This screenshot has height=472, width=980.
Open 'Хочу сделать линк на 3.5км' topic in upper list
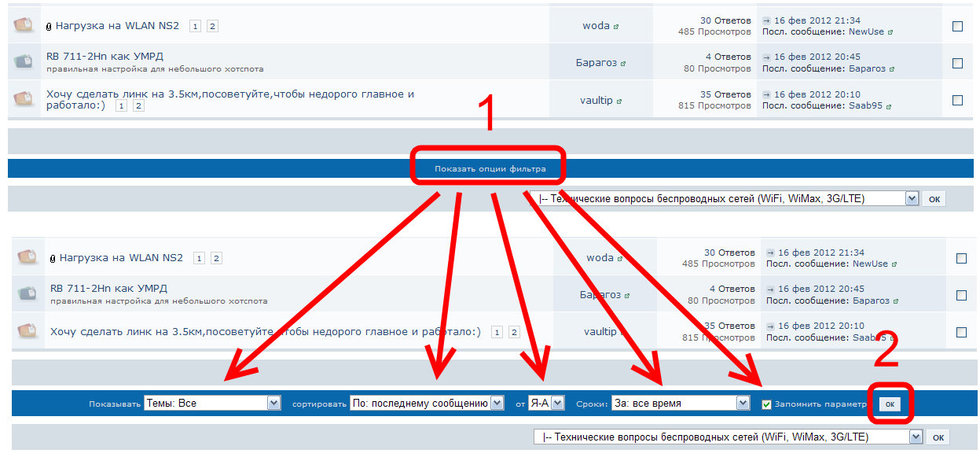point(230,99)
